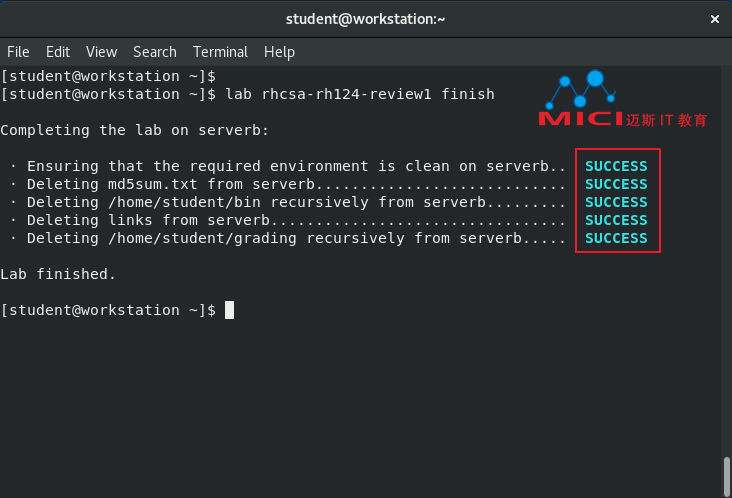Click the terminal vertical scrollbar handle

[x=726, y=477]
